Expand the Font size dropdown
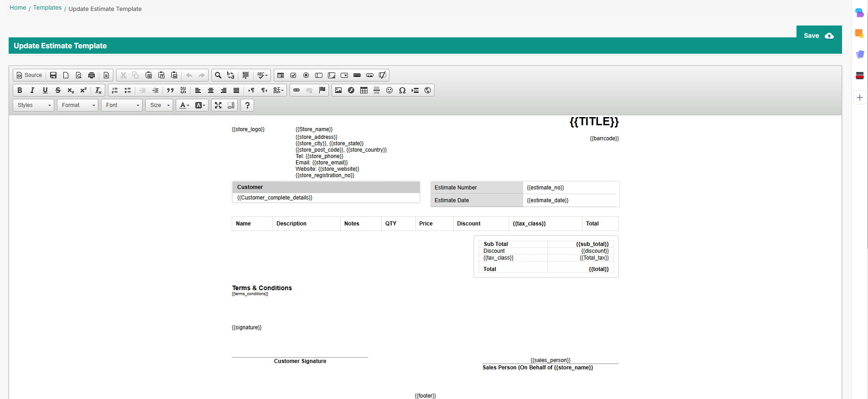The width and height of the screenshot is (868, 399). click(x=159, y=105)
